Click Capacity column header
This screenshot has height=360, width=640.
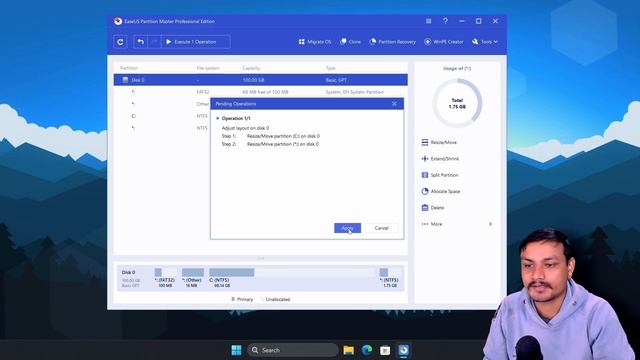coord(251,68)
